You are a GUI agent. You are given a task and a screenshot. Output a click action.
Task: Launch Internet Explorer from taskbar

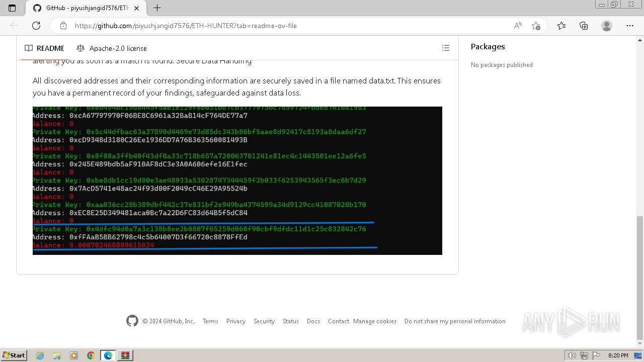pos(40,355)
